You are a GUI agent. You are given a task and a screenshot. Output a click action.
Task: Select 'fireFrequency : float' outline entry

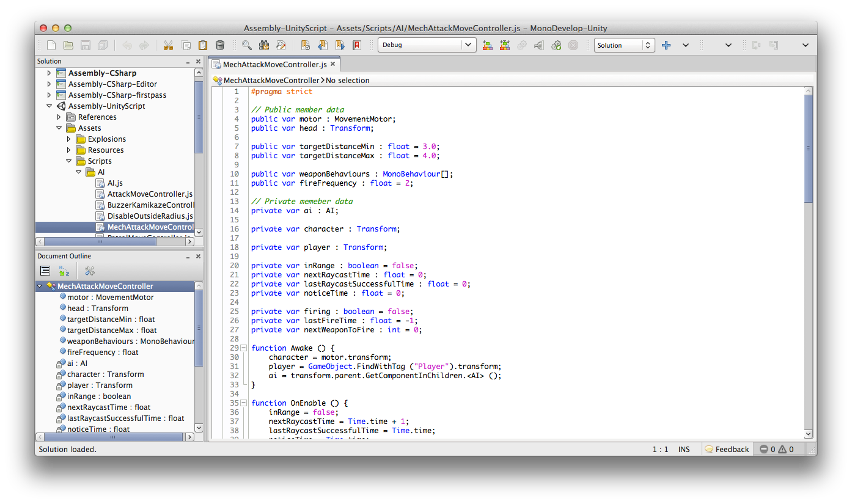click(x=103, y=352)
